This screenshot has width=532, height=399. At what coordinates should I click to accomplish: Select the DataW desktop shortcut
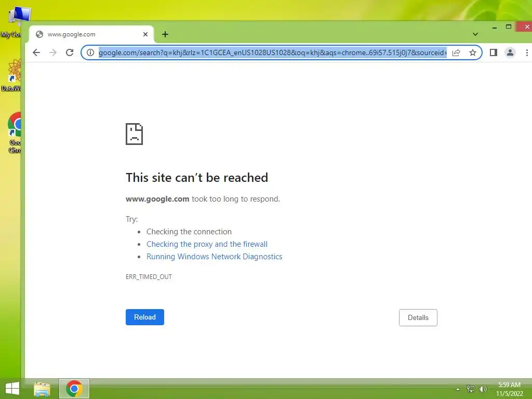pyautogui.click(x=12, y=75)
